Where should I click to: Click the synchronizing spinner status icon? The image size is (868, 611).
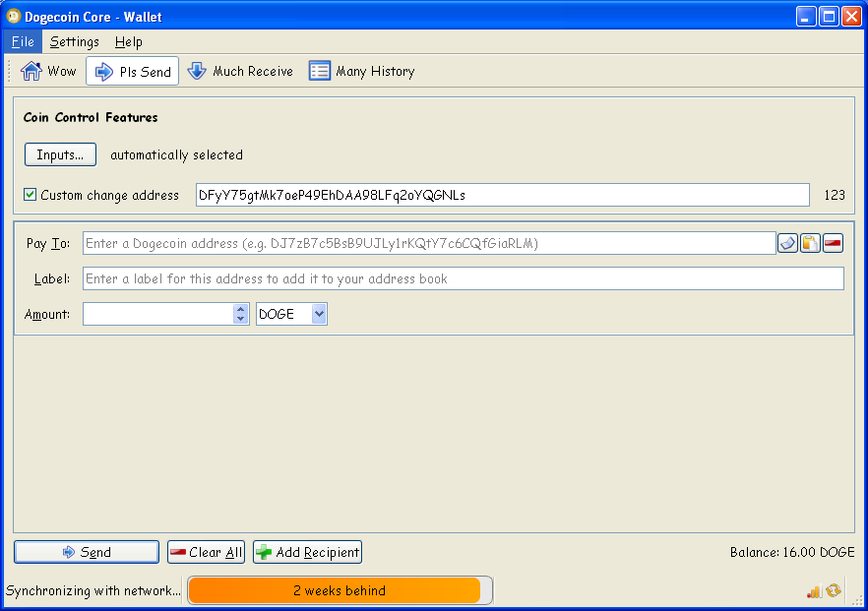coord(834,591)
